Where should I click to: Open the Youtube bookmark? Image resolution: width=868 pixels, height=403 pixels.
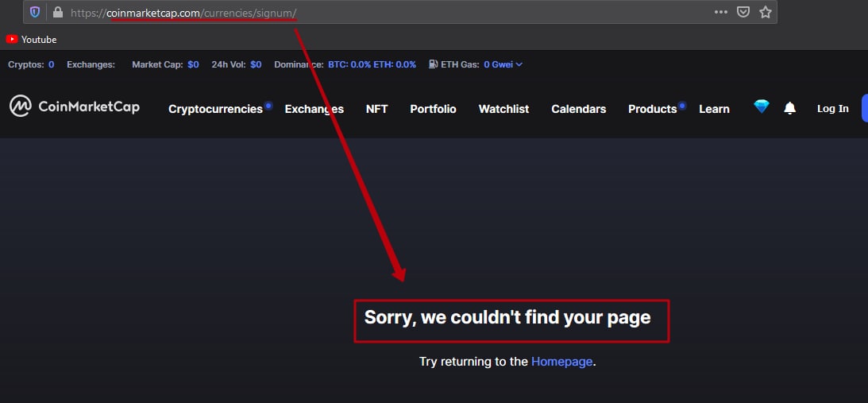(x=31, y=40)
